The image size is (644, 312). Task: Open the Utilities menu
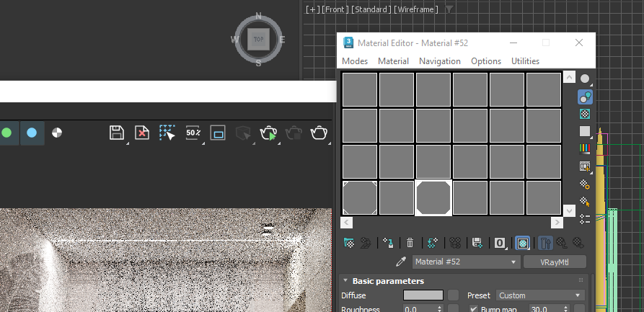(x=525, y=61)
